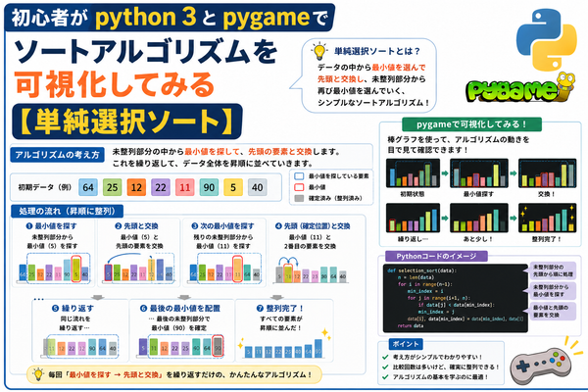Click the 処理の流れ（昇順に整列） label
The width and height of the screenshot is (588, 392).
click(67, 212)
